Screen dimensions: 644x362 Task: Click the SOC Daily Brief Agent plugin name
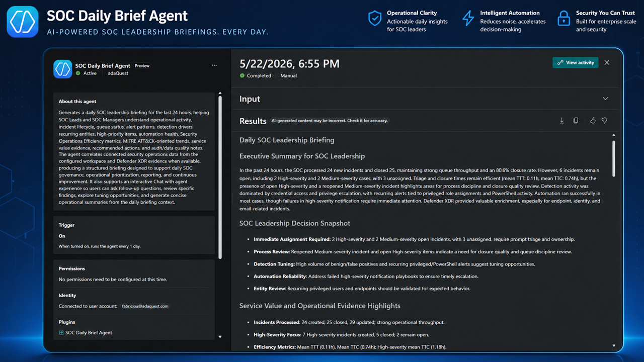coord(89,333)
